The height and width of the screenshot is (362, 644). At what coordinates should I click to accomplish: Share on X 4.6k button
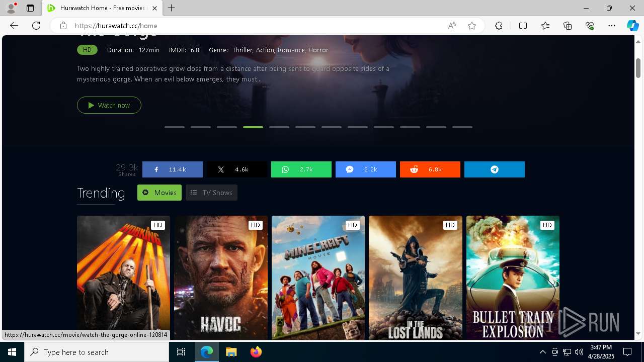click(x=237, y=169)
